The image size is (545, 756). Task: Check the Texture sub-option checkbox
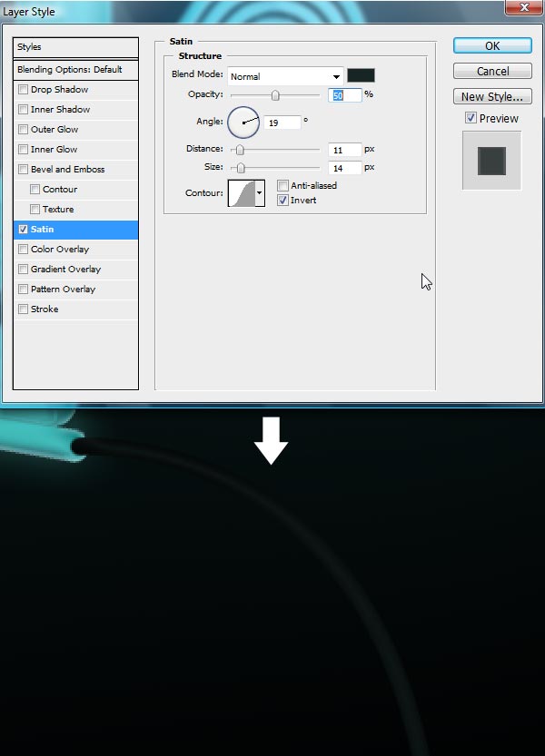coord(35,210)
